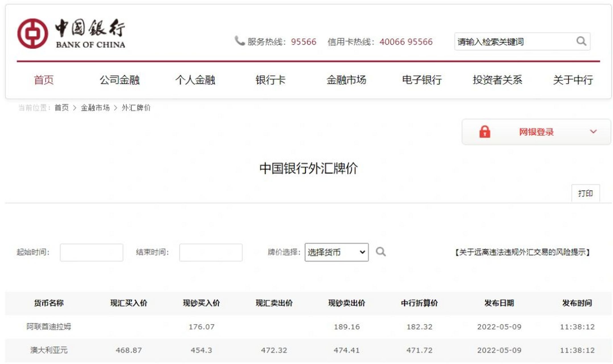
Task: Click the Bank of China logo
Action: tap(71, 34)
